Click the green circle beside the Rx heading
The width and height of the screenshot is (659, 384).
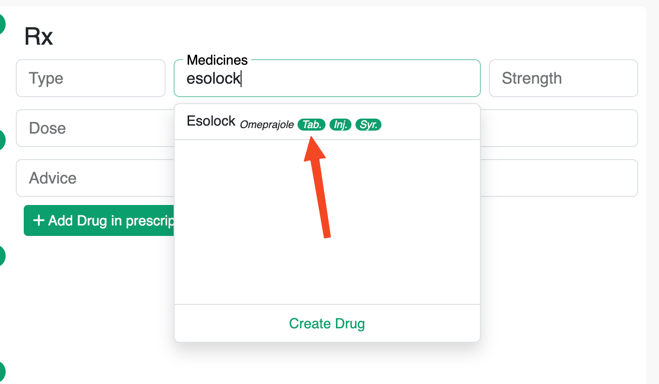(x=1, y=24)
